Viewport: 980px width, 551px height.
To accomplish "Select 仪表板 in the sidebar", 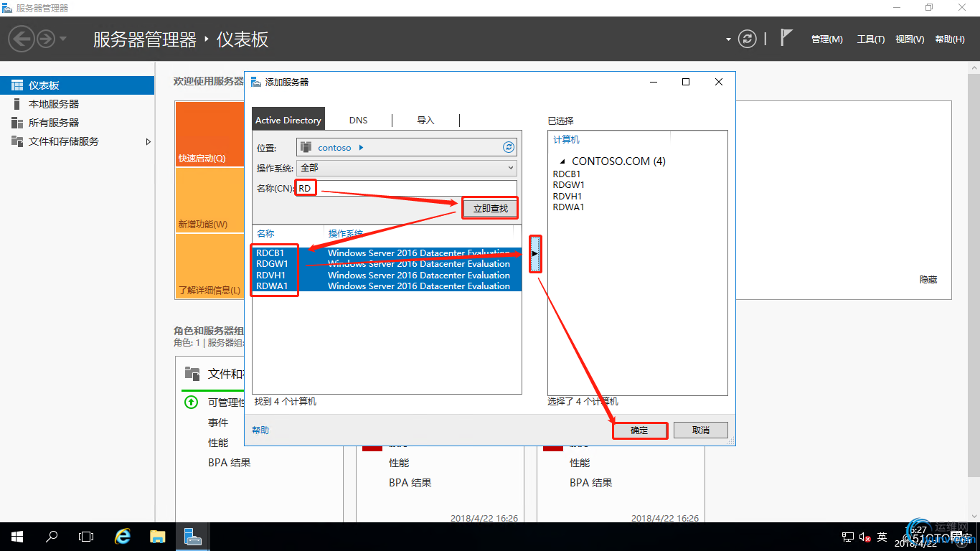I will click(x=77, y=85).
